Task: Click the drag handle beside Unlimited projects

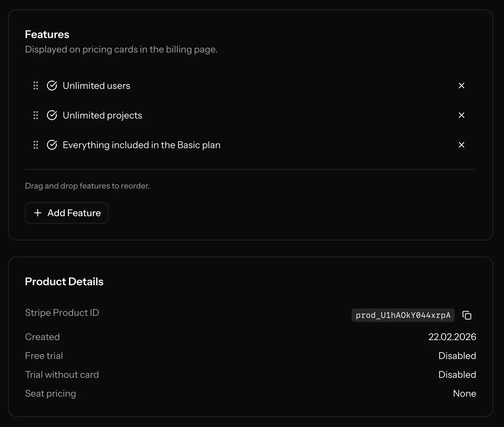Action: pos(36,115)
